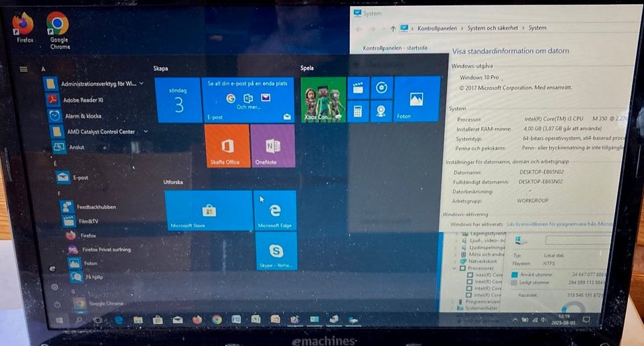Open the Groove music disc tile
Image resolution: width=644 pixels, height=346 pixels.
[x=382, y=87]
